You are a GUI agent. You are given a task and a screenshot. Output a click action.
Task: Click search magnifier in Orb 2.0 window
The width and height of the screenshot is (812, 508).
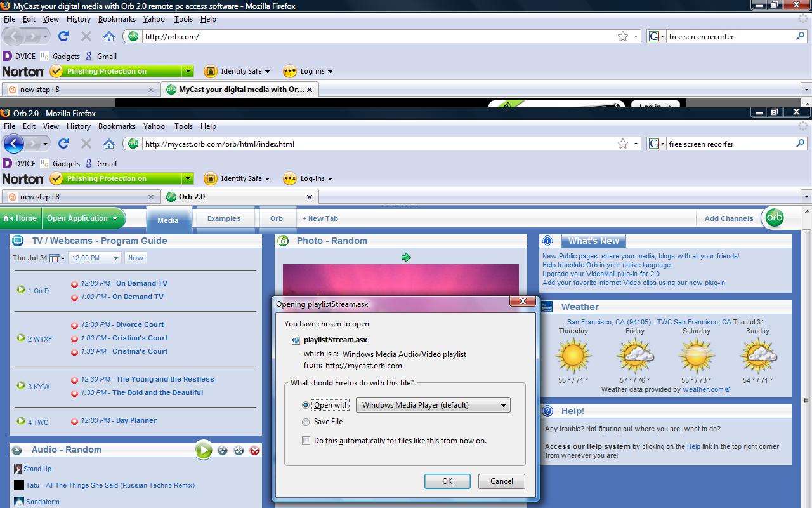[x=801, y=144]
